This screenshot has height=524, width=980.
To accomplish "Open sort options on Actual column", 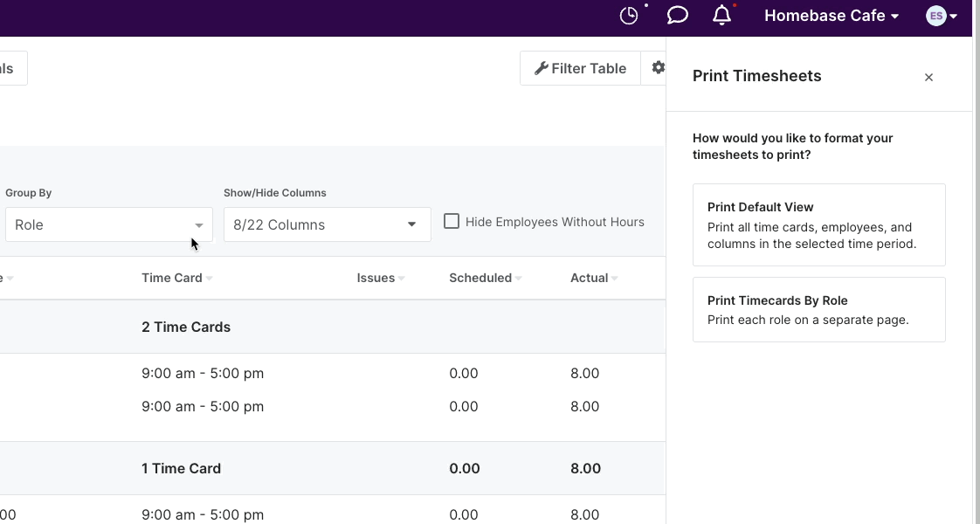I will point(614,278).
